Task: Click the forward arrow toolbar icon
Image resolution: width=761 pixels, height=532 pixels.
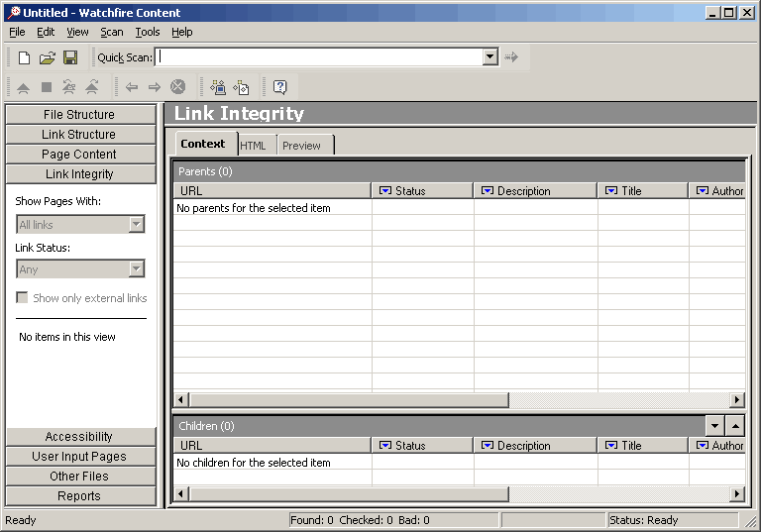Action: click(155, 87)
